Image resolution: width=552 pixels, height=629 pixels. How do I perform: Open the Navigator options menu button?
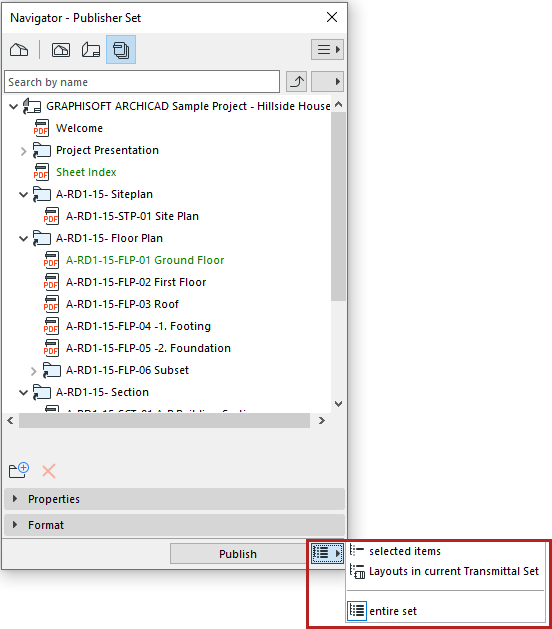click(327, 50)
